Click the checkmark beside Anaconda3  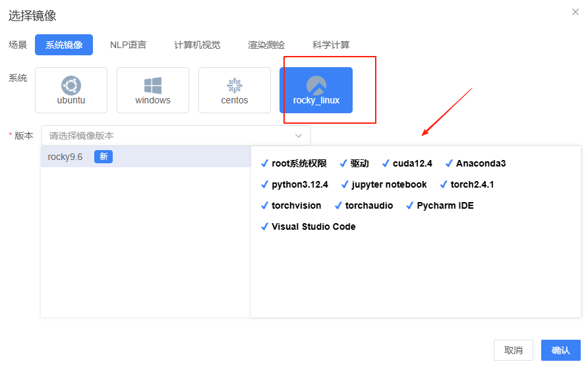click(x=449, y=163)
